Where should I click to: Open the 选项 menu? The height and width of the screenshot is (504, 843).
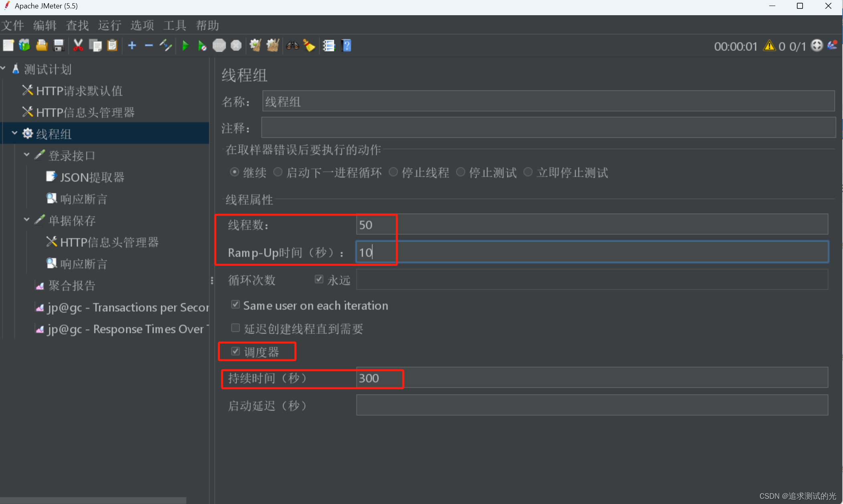142,26
